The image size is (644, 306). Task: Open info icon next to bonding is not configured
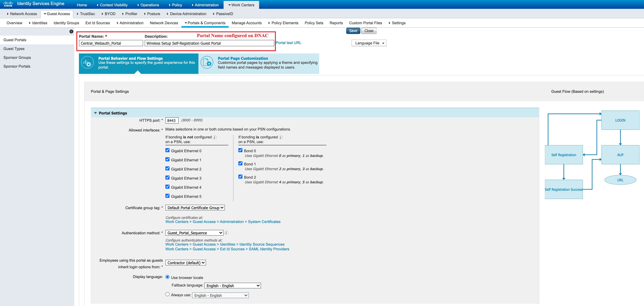pyautogui.click(x=215, y=137)
